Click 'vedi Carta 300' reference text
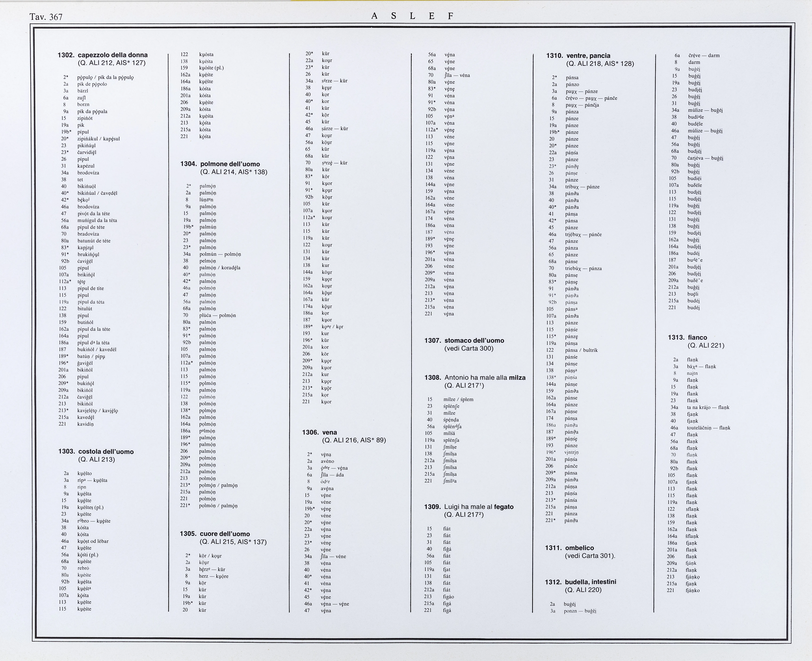This screenshot has height=661, width=812. tap(469, 348)
